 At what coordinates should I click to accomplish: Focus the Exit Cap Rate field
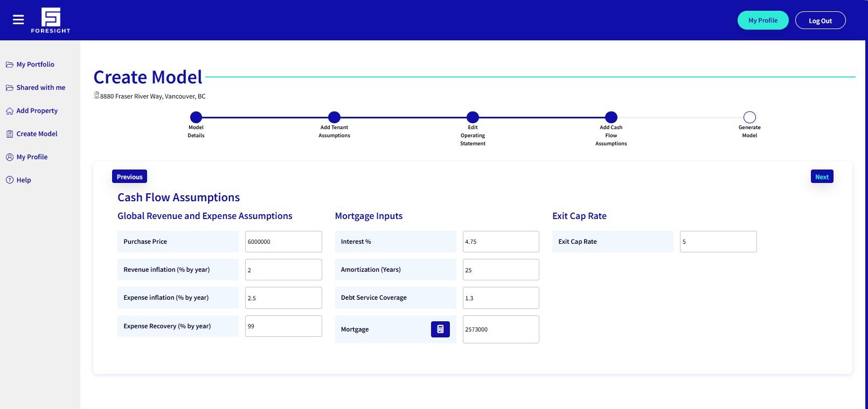[718, 242]
